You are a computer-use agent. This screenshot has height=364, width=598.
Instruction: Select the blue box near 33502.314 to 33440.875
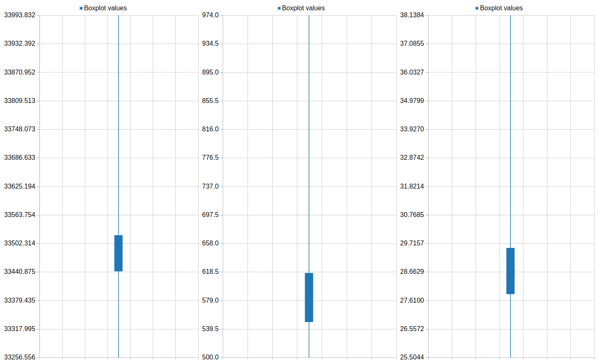(x=119, y=253)
